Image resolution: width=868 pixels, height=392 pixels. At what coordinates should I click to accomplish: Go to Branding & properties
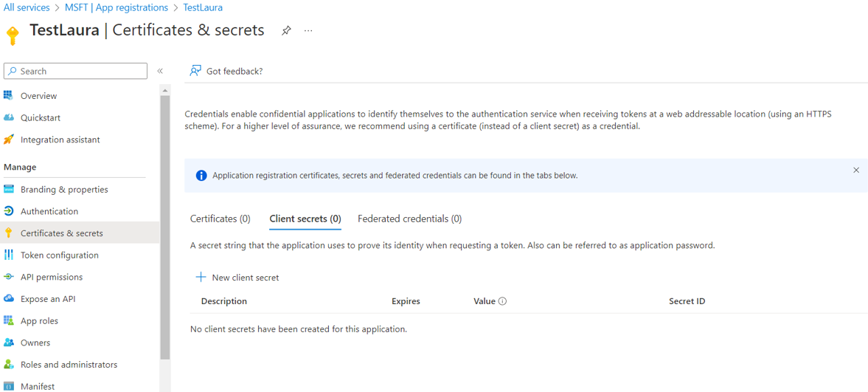(x=80, y=190)
